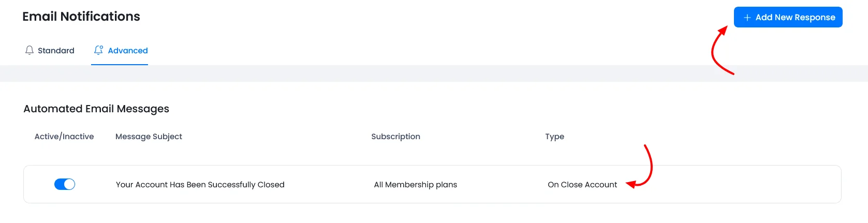868x223 pixels.
Task: Click the Automated Email Messages heading
Action: tap(96, 109)
